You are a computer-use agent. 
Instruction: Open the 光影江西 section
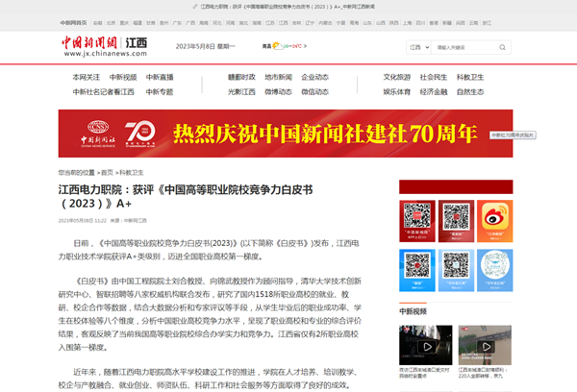[x=241, y=92]
